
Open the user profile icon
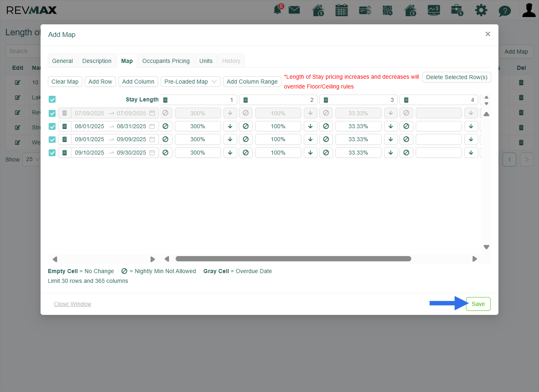click(529, 10)
